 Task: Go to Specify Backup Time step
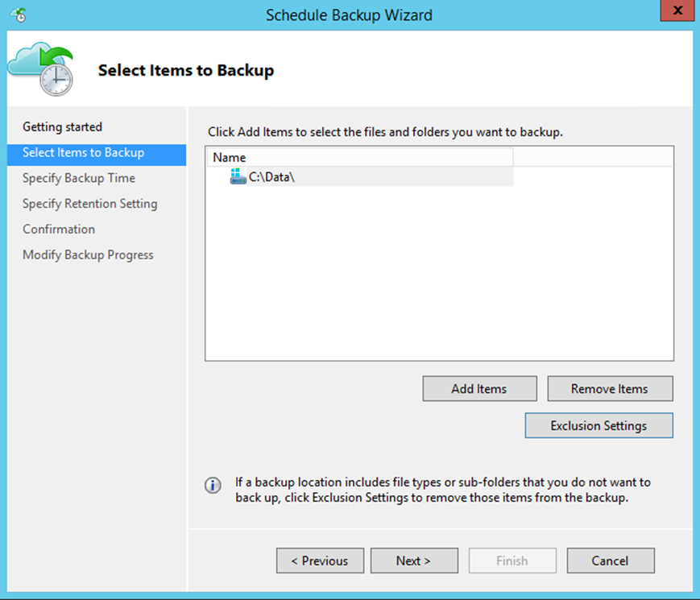[79, 178]
